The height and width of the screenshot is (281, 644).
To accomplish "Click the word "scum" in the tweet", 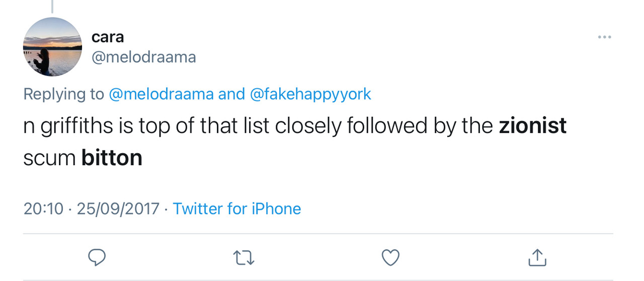I will click(49, 158).
